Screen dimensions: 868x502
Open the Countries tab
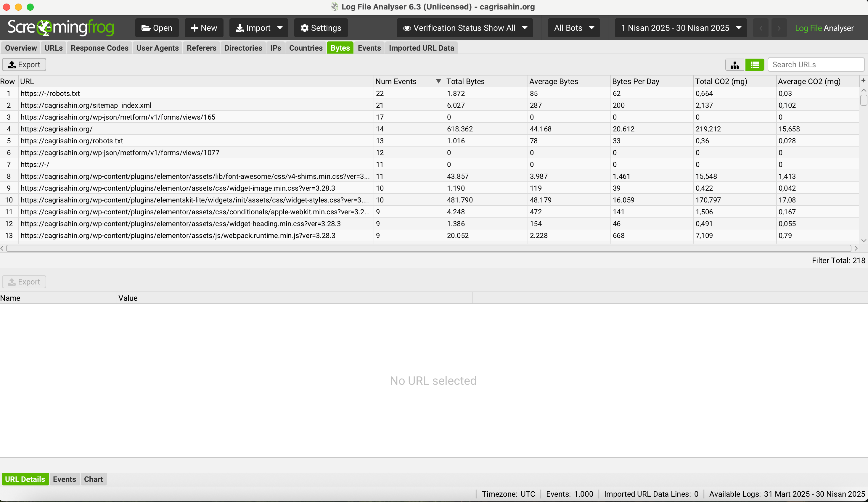(306, 48)
